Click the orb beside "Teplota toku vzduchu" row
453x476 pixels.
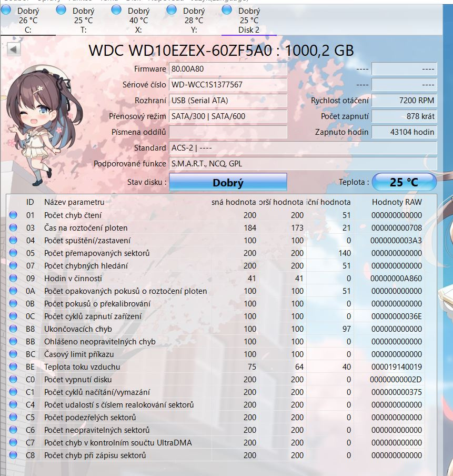coord(14,367)
